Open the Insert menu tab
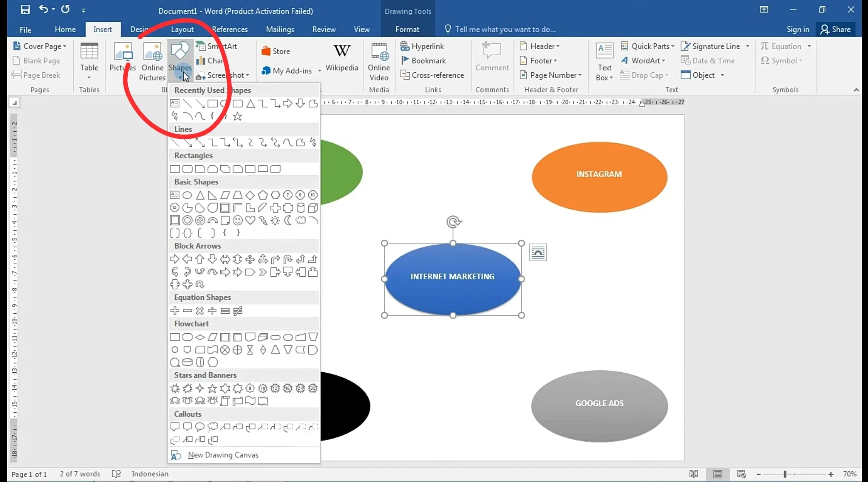This screenshot has height=482, width=868. [x=102, y=29]
